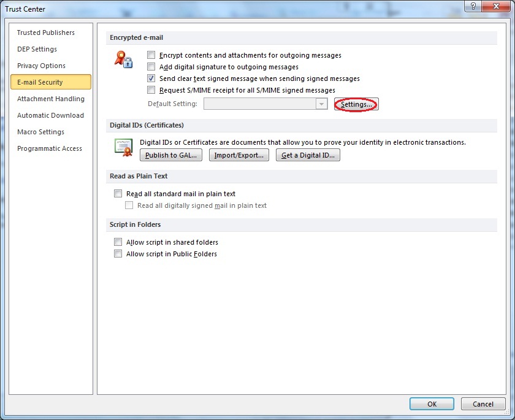Confirm settings with the OK button
Image resolution: width=515 pixels, height=420 pixels.
click(x=432, y=403)
